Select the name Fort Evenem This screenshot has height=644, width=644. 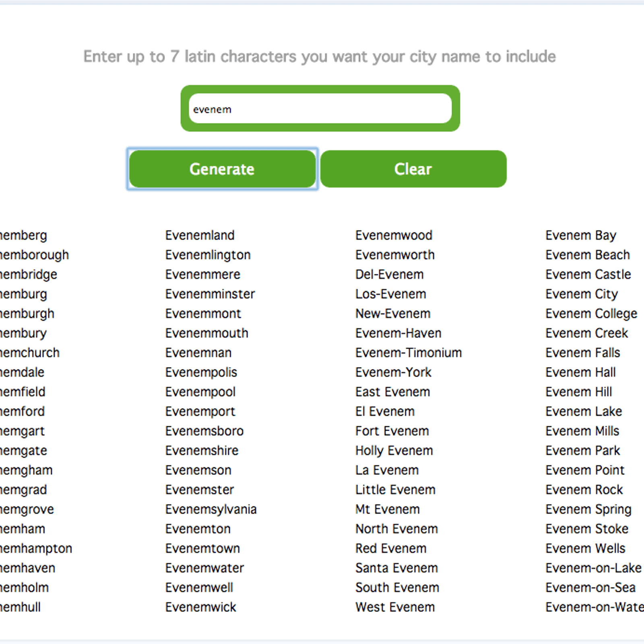[392, 431]
